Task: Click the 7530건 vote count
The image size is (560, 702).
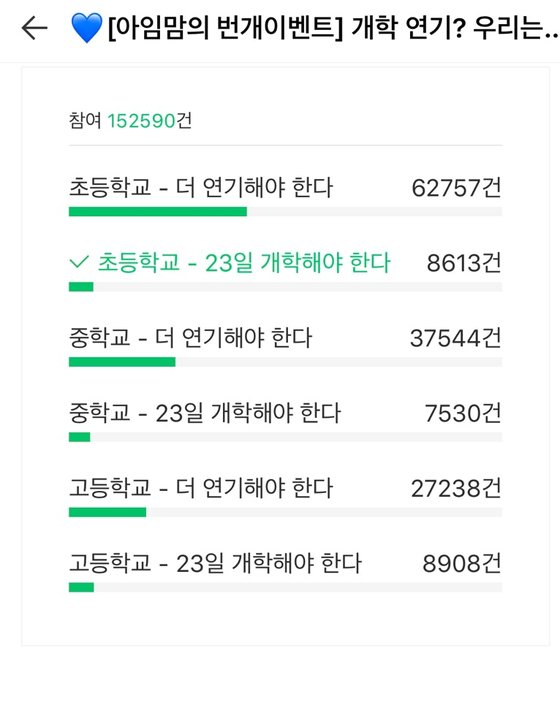Action: click(463, 413)
